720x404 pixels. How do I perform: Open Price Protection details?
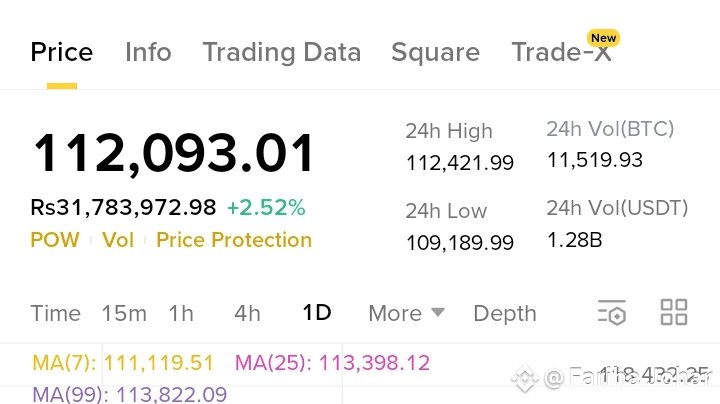click(x=234, y=240)
